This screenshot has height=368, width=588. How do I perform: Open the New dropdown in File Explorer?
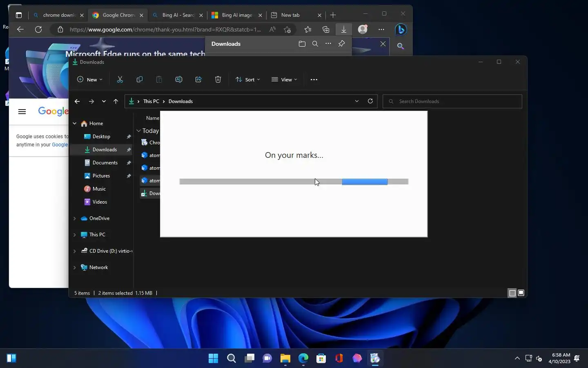(x=90, y=80)
